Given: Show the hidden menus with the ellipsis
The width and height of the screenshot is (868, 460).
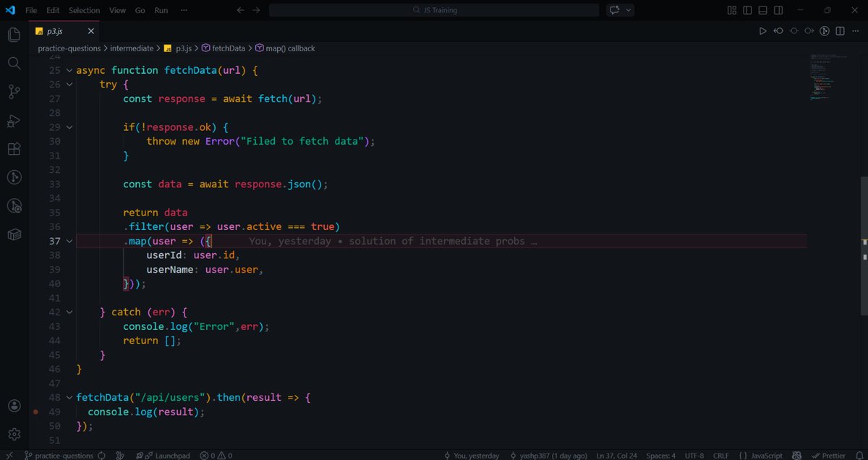Looking at the screenshot, I should point(184,10).
